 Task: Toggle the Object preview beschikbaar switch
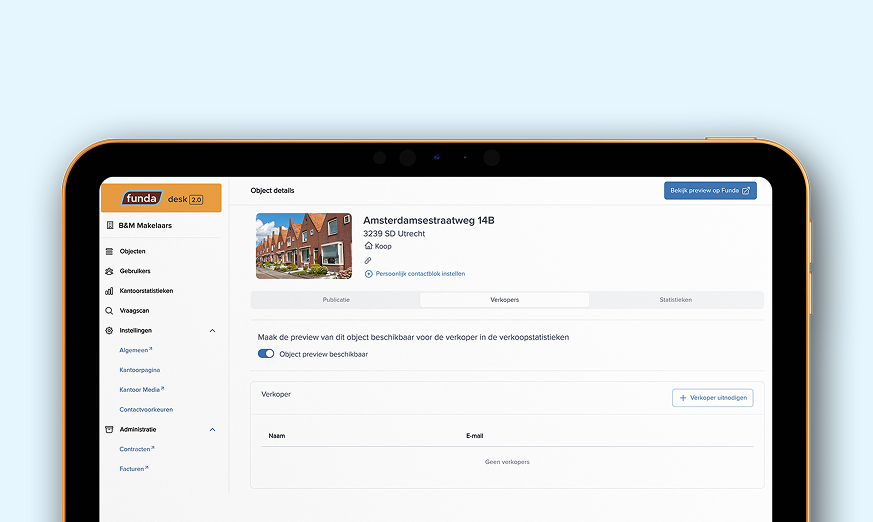[266, 354]
